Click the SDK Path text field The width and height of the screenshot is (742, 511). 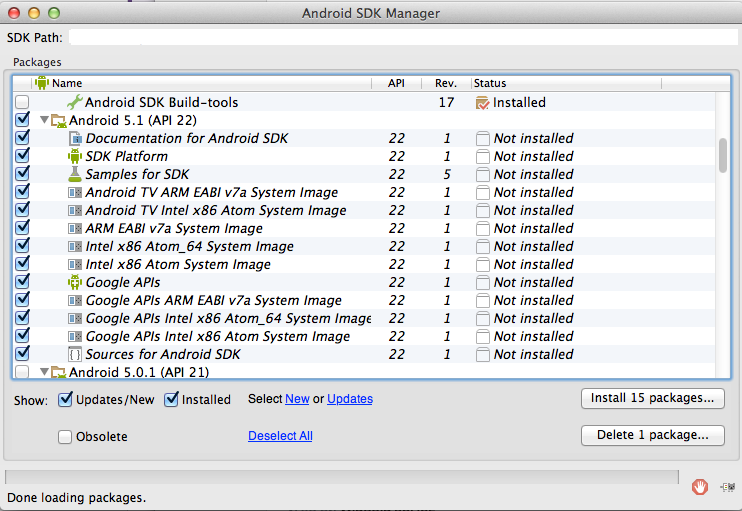pyautogui.click(x=403, y=37)
